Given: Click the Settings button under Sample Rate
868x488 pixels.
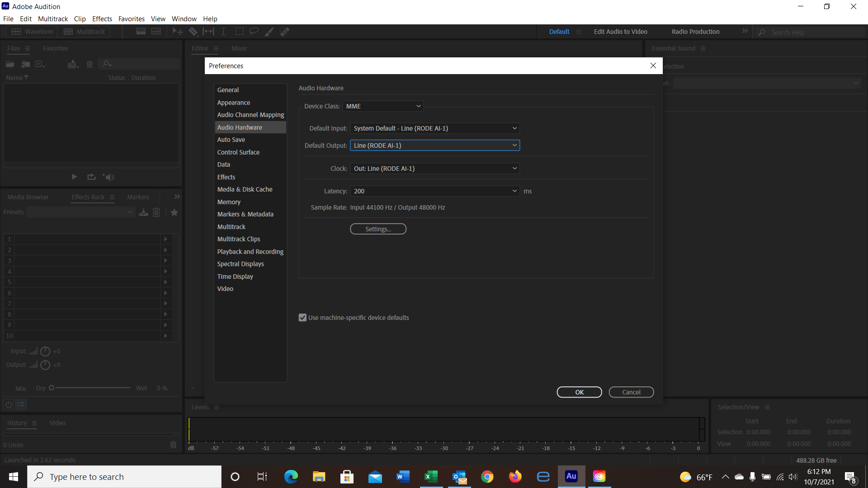Looking at the screenshot, I should coord(378,229).
